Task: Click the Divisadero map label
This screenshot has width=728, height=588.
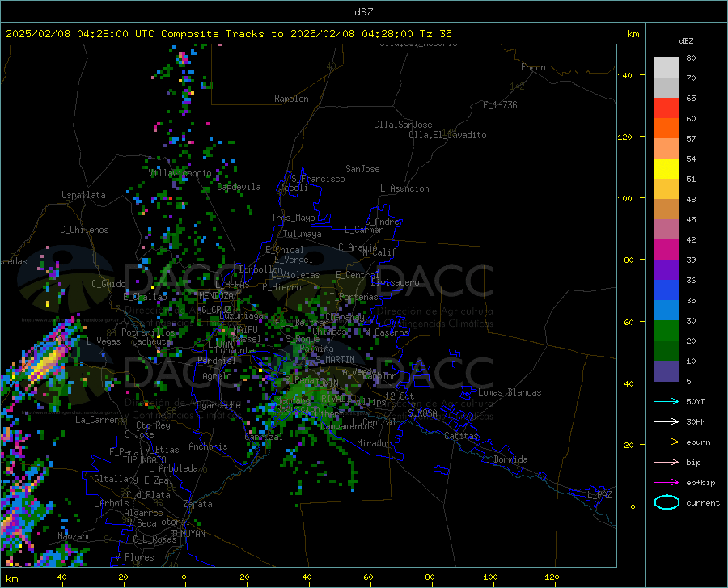Action: pos(395,282)
